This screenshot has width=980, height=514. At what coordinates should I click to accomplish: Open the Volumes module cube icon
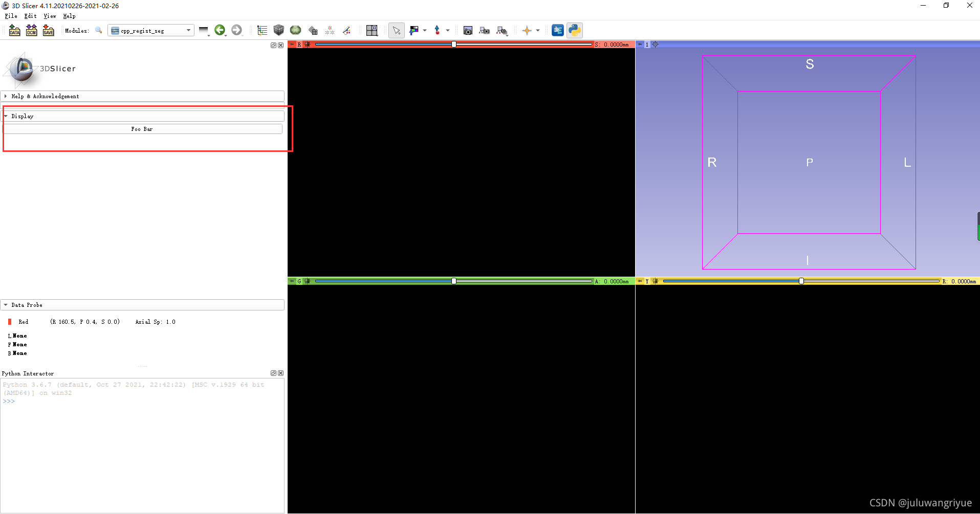(278, 30)
